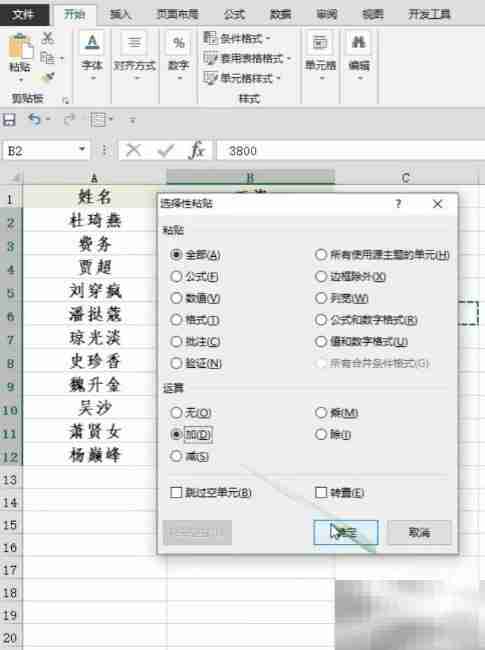Click the Copy icon
Image resolution: width=485 pixels, height=650 pixels.
[x=48, y=57]
